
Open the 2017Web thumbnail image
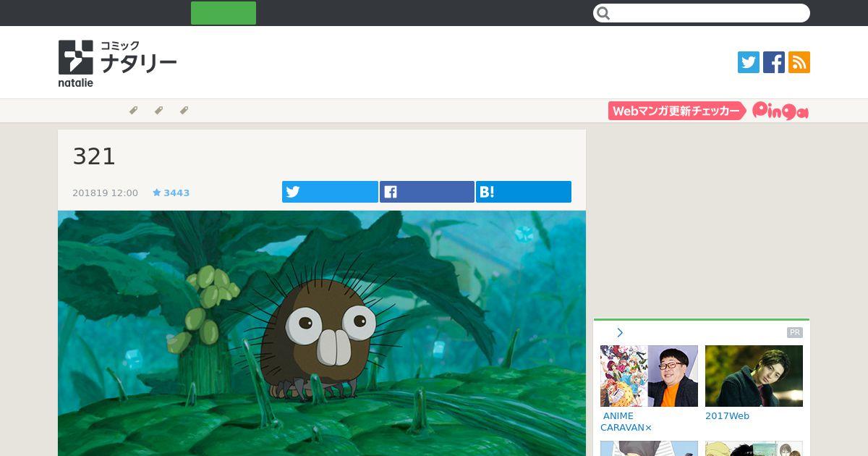754,376
